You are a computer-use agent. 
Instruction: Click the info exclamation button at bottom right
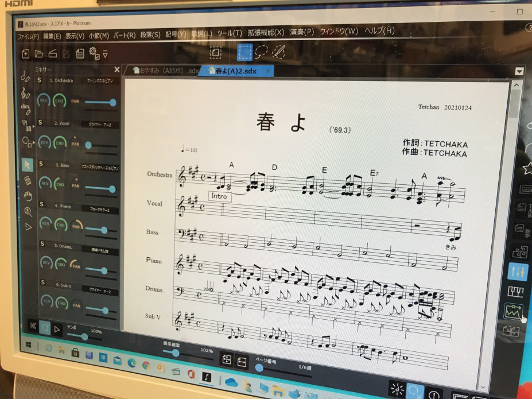[x=434, y=394]
